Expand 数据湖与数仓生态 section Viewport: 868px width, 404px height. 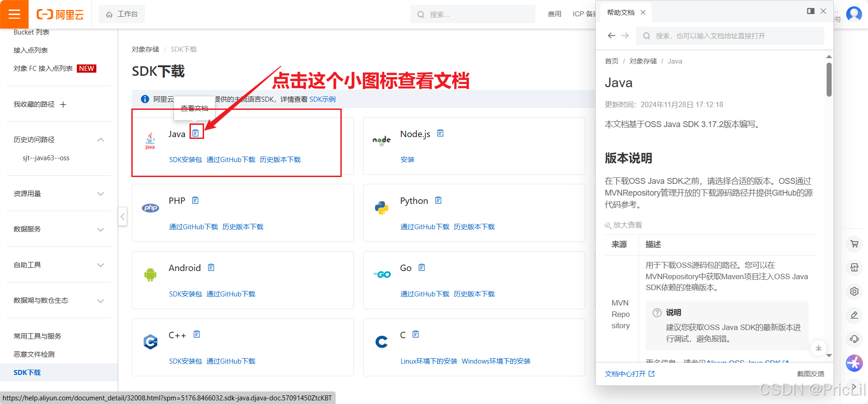(101, 301)
